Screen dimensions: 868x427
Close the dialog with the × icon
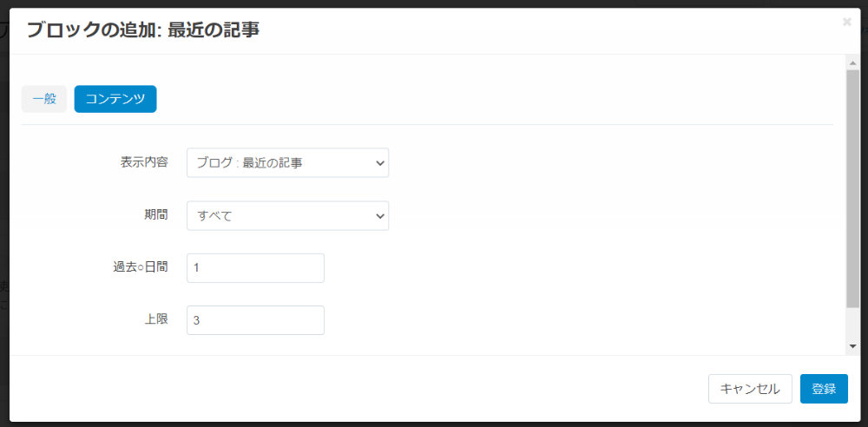846,23
